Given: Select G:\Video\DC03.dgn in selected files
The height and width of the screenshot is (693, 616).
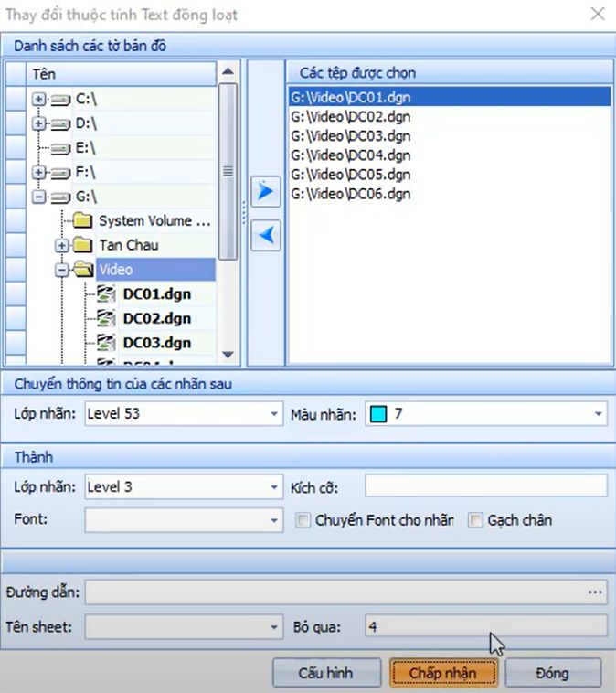Looking at the screenshot, I should (x=450, y=136).
